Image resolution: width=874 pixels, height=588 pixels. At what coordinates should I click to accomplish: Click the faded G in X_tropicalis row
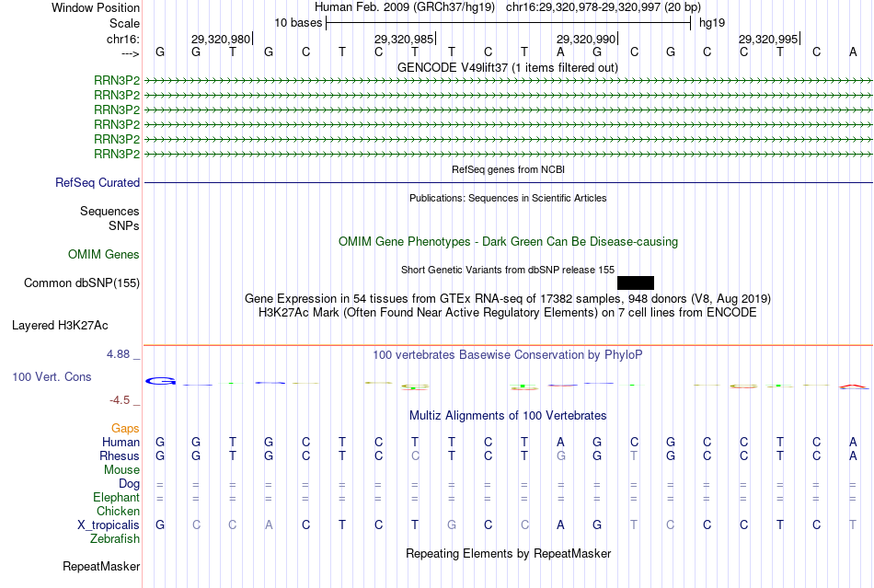tap(452, 525)
